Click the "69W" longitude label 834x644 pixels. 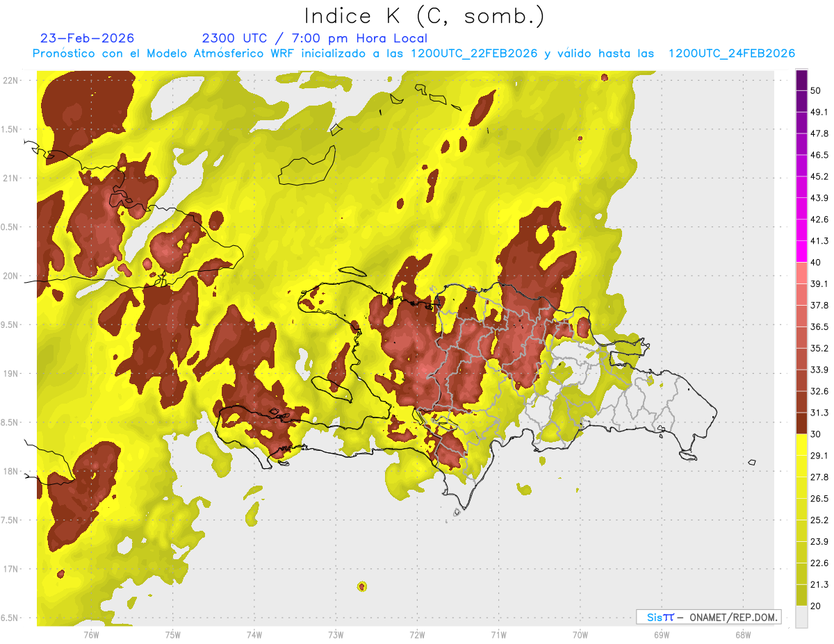662,634
